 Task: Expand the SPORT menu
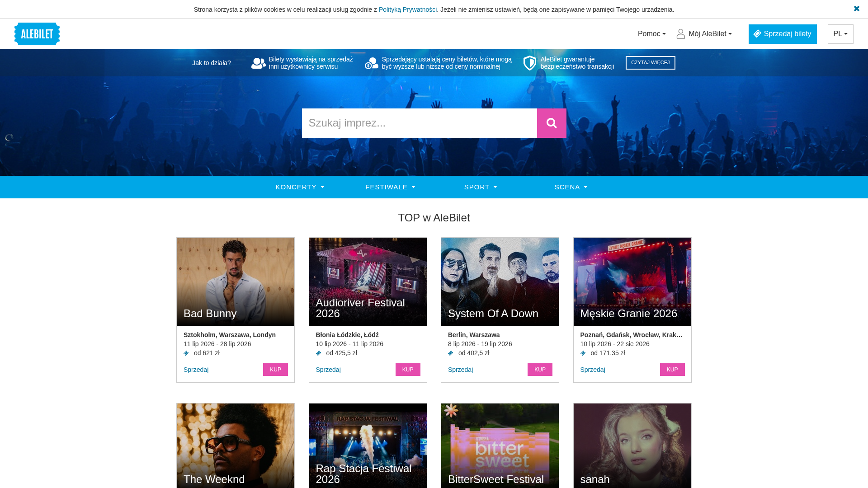point(481,187)
